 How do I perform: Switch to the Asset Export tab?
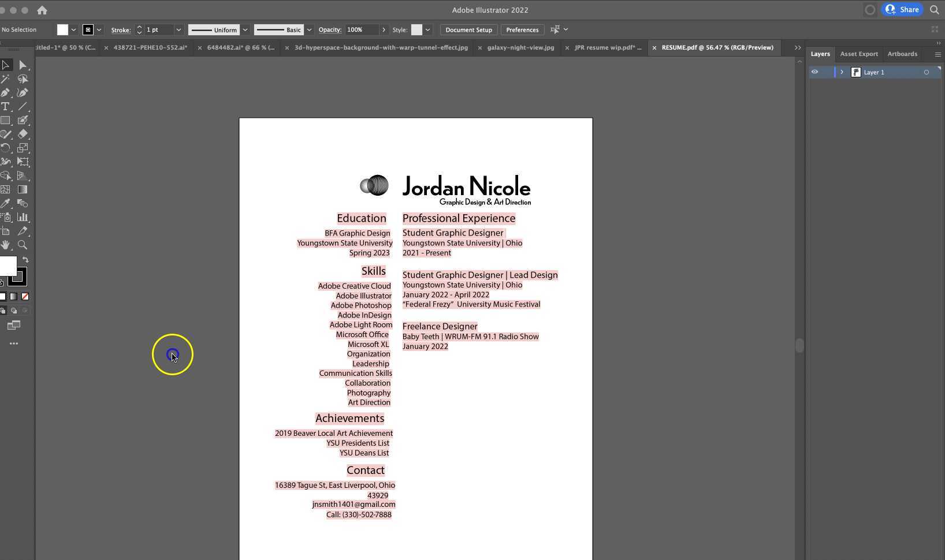click(858, 54)
